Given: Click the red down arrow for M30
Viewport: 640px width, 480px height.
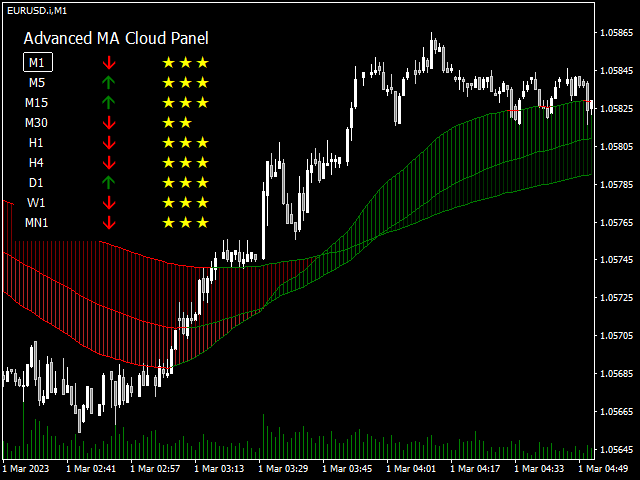Looking at the screenshot, I should (109, 123).
